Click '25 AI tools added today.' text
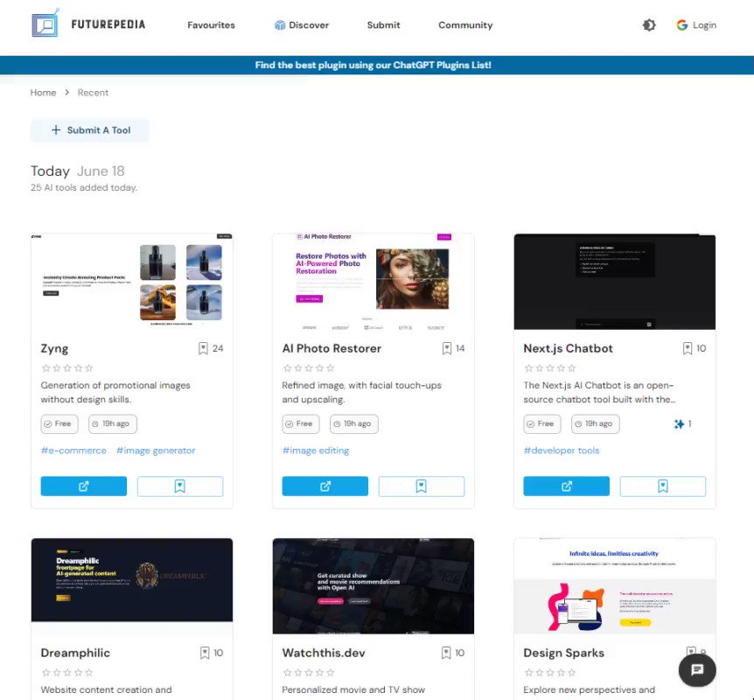Viewport: 754px width, 700px height. [x=84, y=187]
